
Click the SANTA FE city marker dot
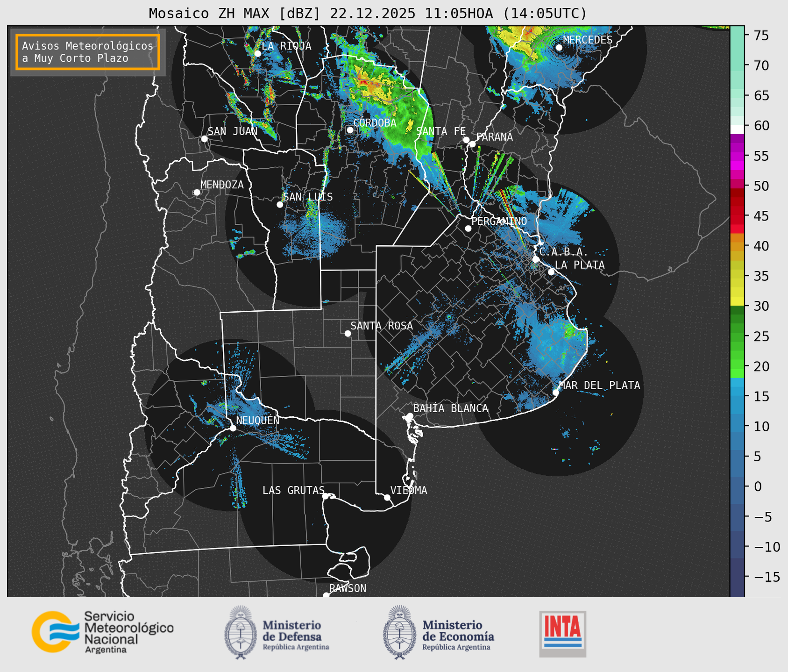(466, 140)
